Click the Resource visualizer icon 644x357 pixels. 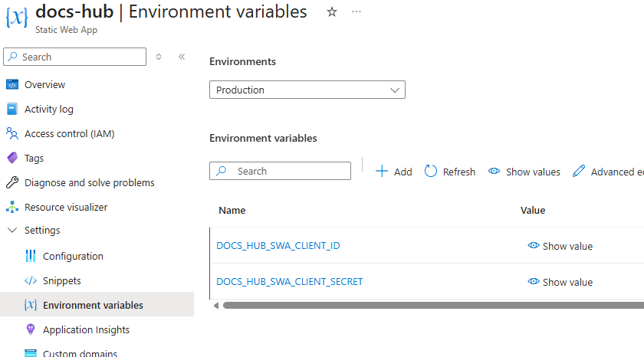click(12, 207)
